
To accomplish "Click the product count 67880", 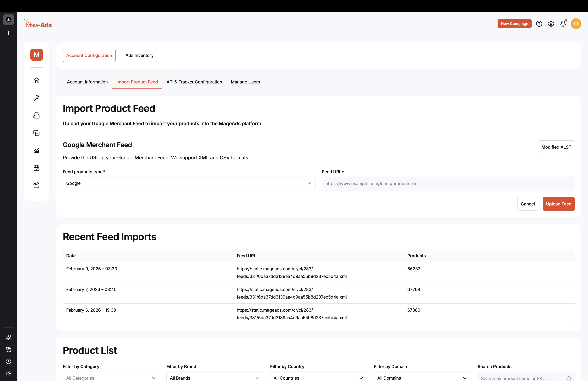I will pos(413,310).
